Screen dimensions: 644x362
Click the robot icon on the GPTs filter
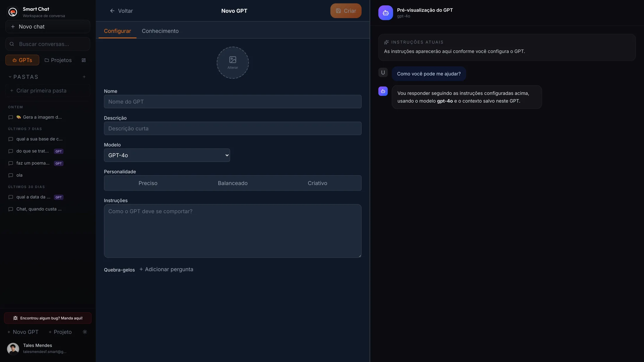(x=15, y=60)
